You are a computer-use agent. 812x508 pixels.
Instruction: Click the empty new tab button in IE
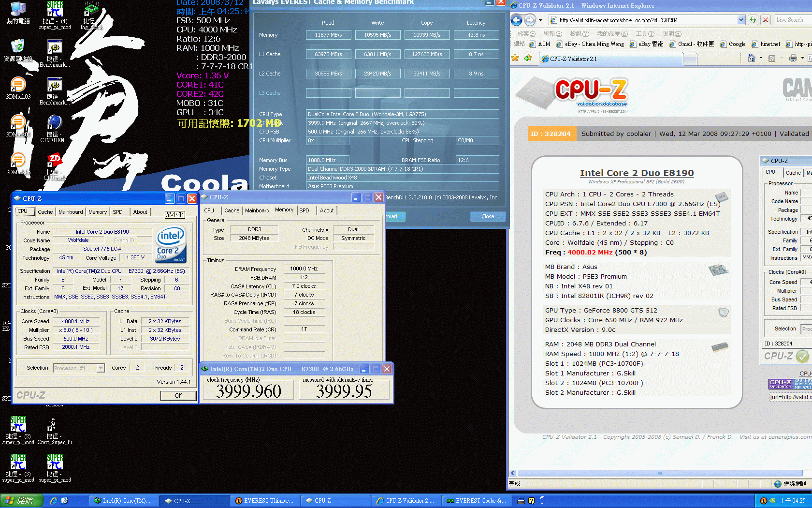coord(690,59)
